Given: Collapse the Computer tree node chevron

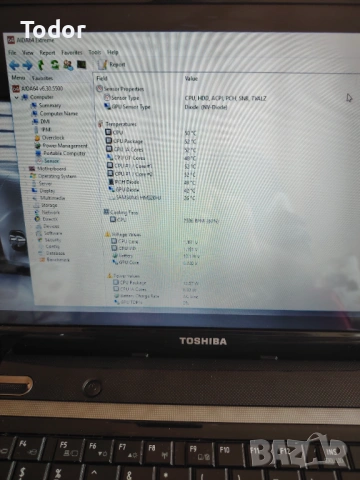Looking at the screenshot, I should click(x=16, y=97).
